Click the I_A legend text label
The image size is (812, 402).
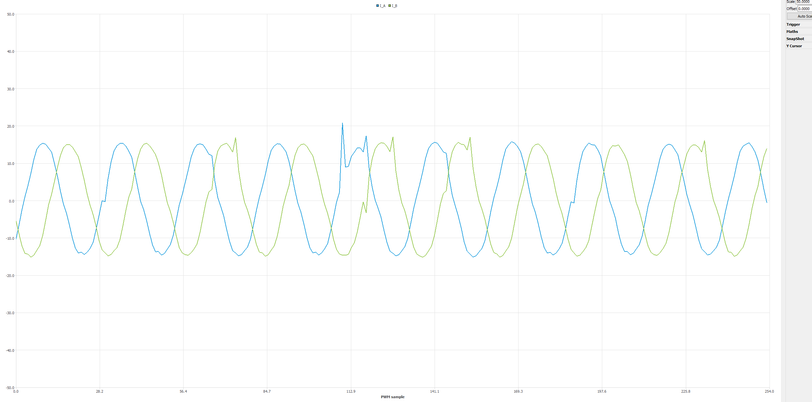(x=382, y=5)
